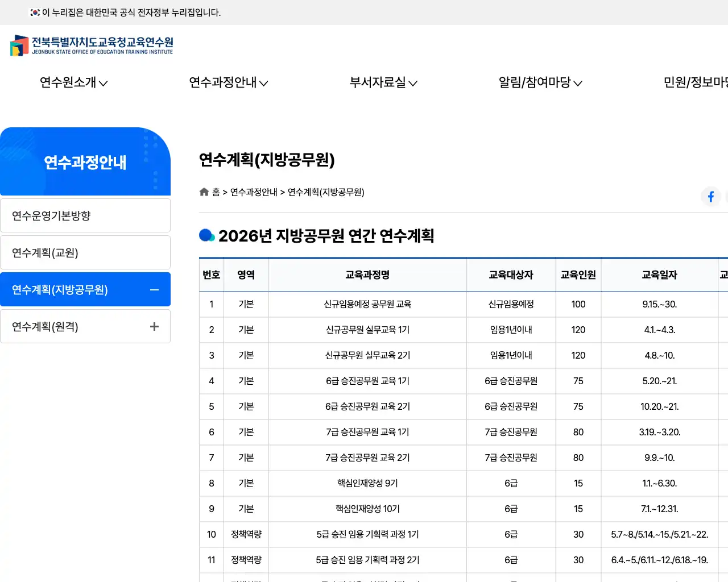728x582 pixels.
Task: Click 연수과정안내 in the breadcrumb trail
Action: [x=253, y=192]
